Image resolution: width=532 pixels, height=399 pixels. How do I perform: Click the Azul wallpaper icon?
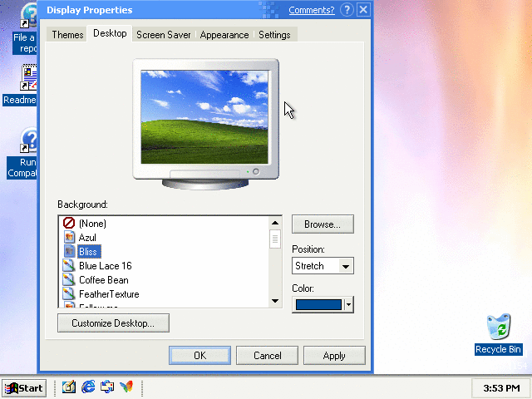[x=69, y=237]
